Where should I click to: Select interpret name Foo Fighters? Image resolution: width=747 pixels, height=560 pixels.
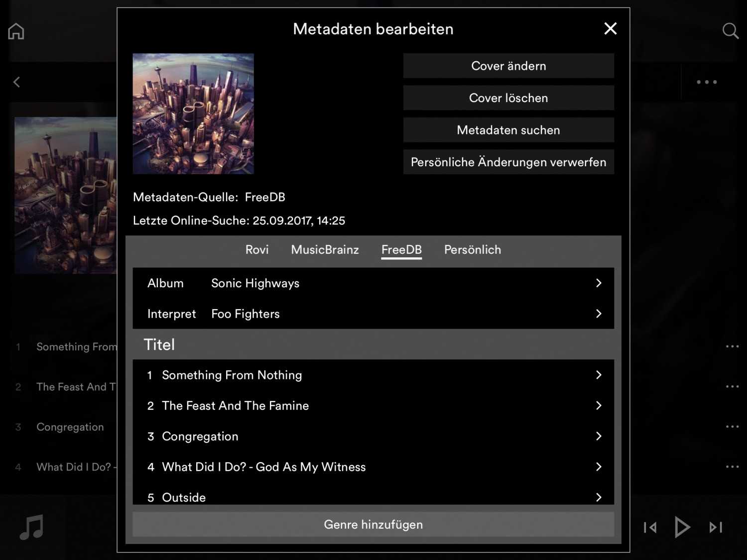click(x=246, y=314)
